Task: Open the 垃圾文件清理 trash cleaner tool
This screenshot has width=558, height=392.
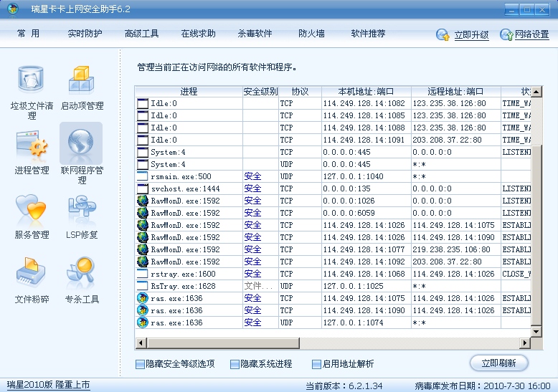Action: coord(31,81)
